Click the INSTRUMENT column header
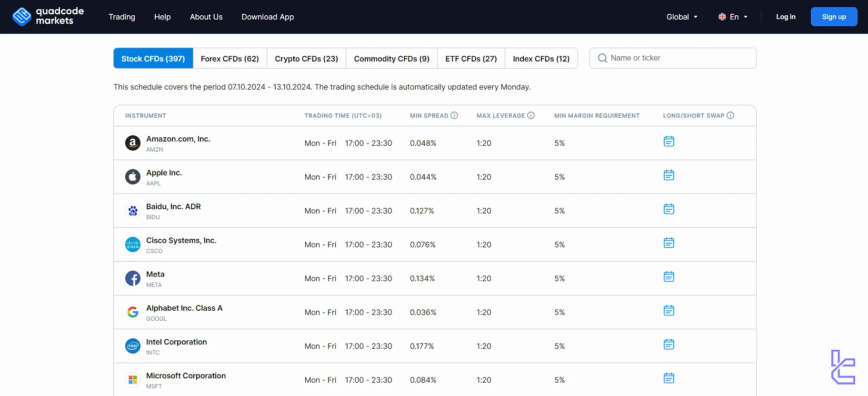 pos(146,116)
